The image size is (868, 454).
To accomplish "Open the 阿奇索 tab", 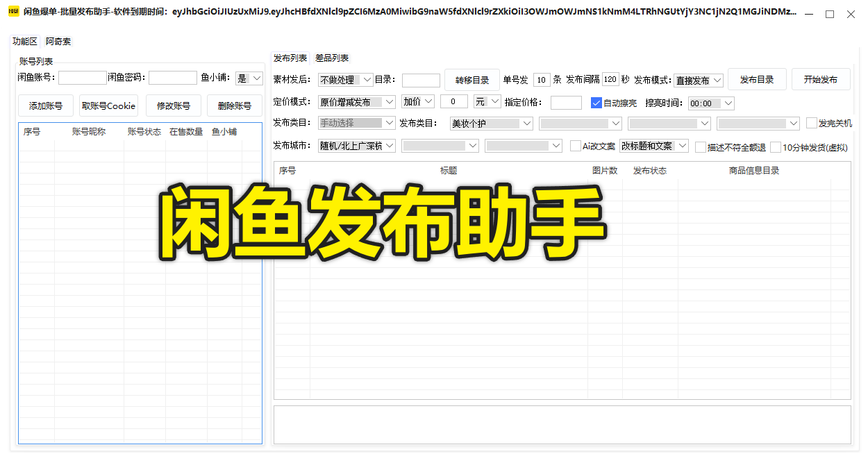I will (58, 42).
